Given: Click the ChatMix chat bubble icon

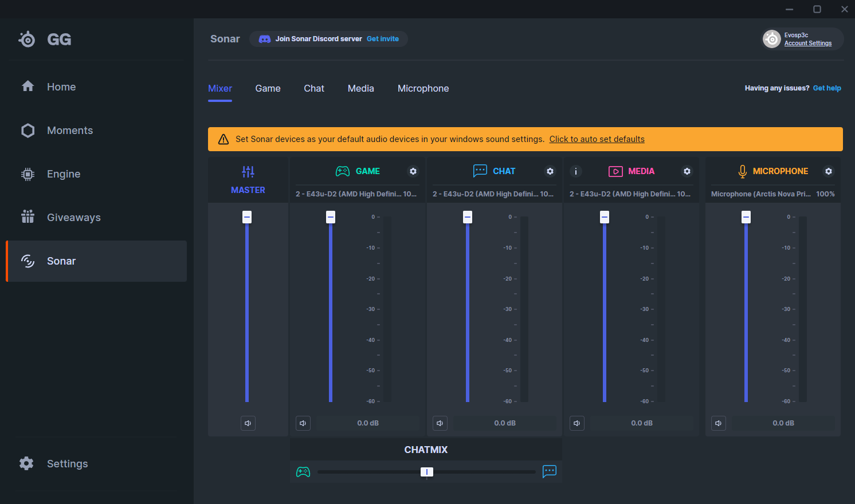Looking at the screenshot, I should [x=550, y=471].
